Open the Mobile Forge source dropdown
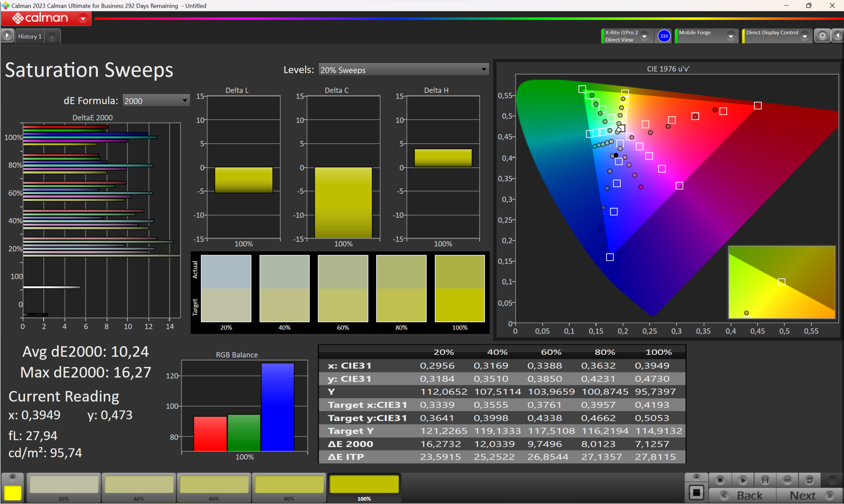 coord(731,36)
